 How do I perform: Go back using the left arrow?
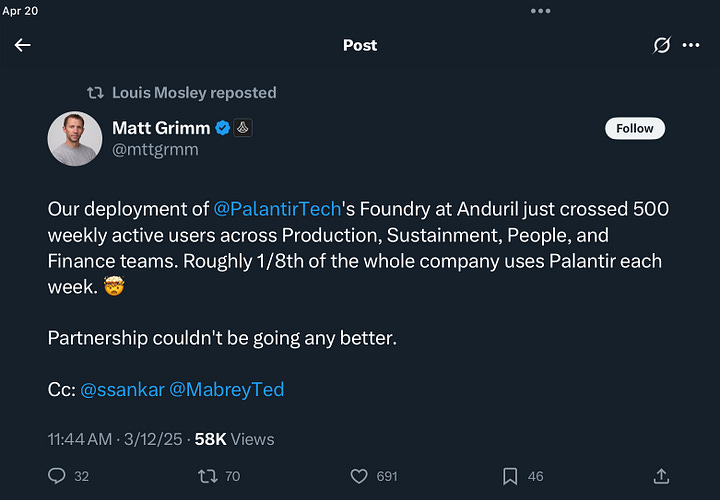(x=22, y=45)
